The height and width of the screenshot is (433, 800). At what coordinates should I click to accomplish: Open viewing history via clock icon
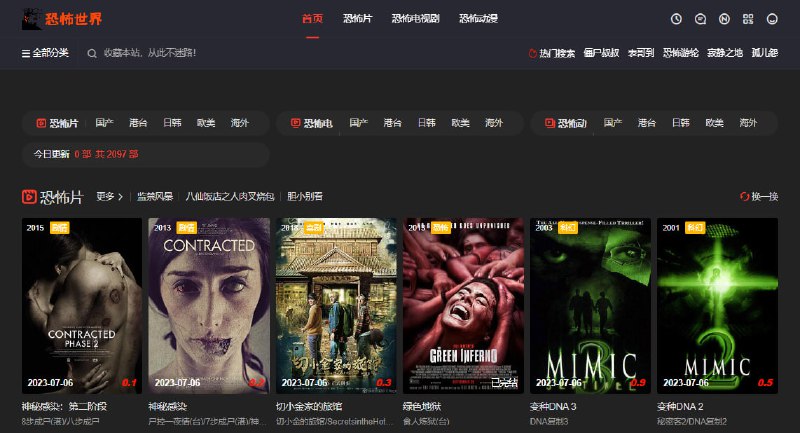(676, 19)
